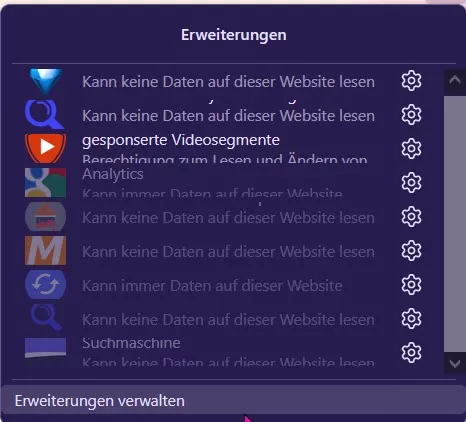Click the Suchmaschine extension icon
Image resolution: width=466 pixels, height=422 pixels.
[x=45, y=348]
